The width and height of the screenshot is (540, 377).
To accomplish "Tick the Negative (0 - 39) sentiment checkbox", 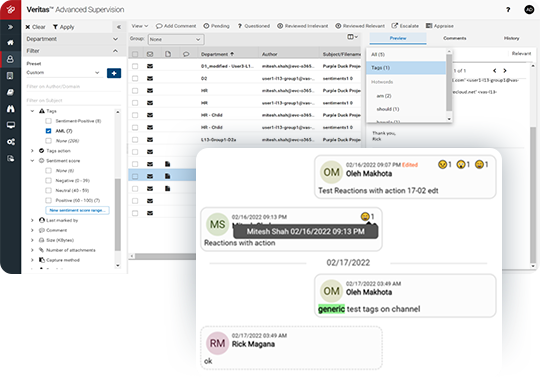I will pos(48,180).
